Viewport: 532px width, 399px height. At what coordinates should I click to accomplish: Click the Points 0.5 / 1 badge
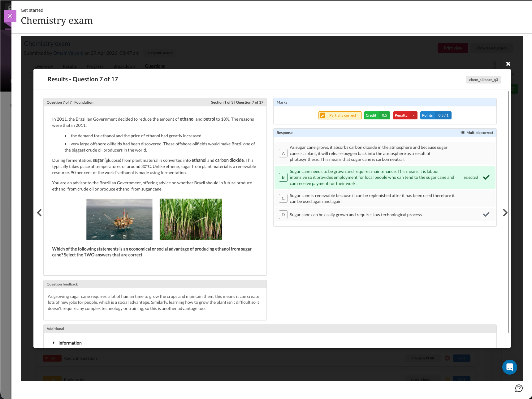coord(436,115)
